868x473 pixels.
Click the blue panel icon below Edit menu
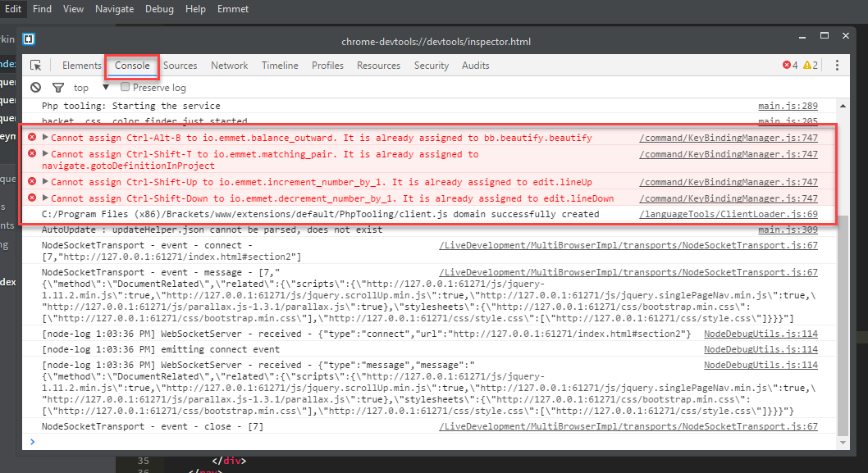click(28, 39)
